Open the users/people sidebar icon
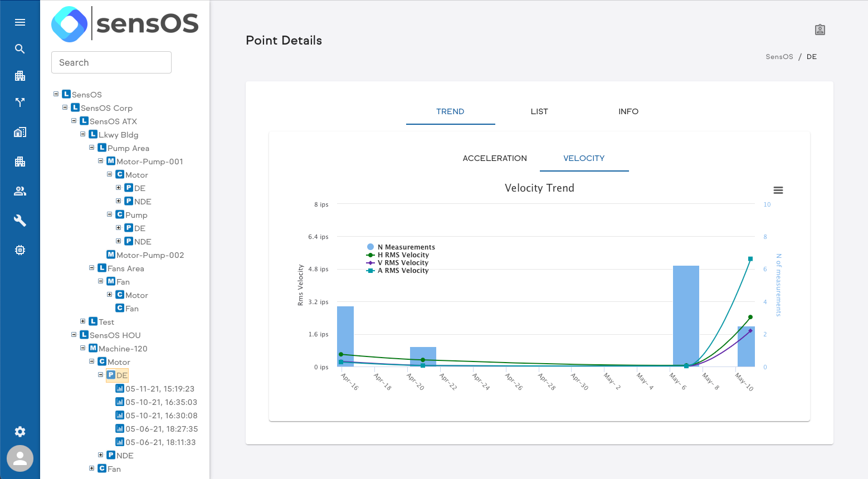Image resolution: width=868 pixels, height=479 pixels. pyautogui.click(x=20, y=191)
